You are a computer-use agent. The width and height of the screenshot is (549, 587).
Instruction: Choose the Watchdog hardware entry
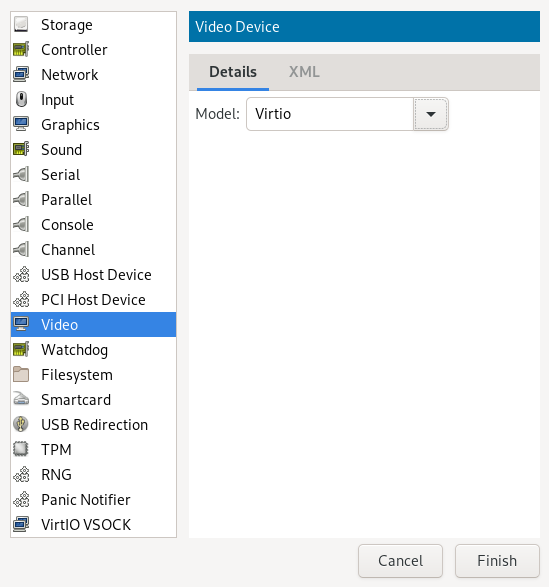tap(94, 350)
